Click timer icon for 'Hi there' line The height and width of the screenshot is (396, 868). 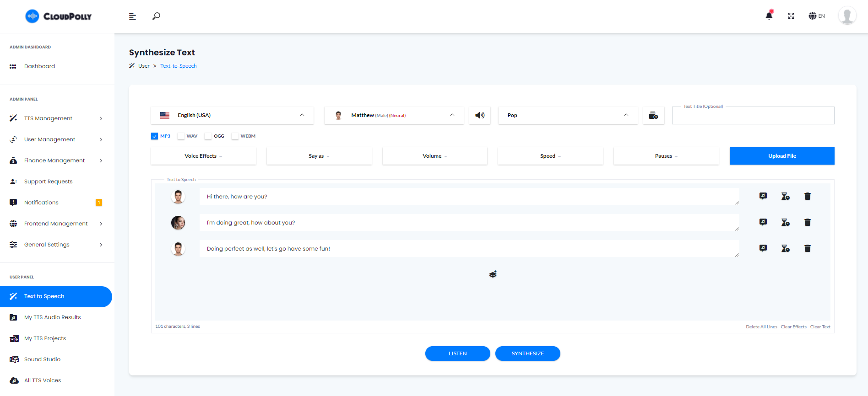tap(785, 196)
